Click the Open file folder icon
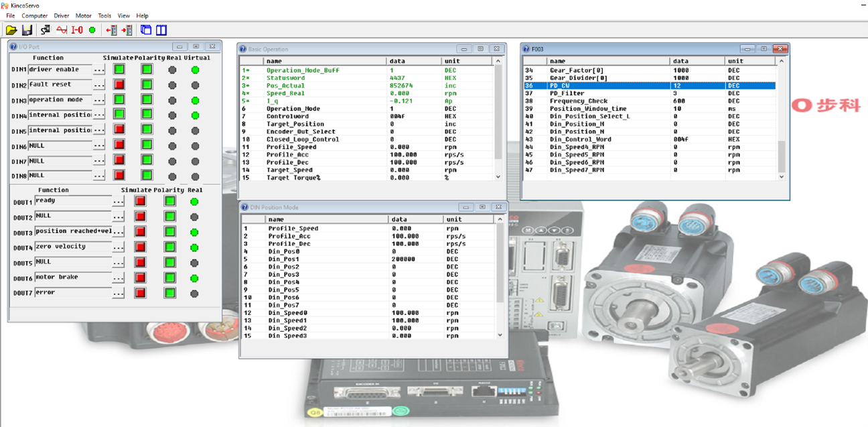The image size is (868, 427). (11, 30)
